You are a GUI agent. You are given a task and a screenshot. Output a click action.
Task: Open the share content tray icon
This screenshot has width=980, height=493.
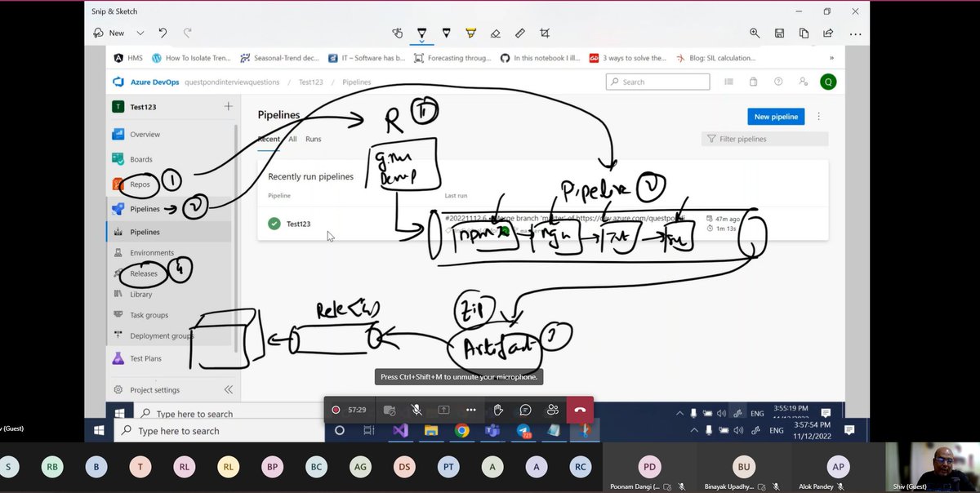[443, 410]
